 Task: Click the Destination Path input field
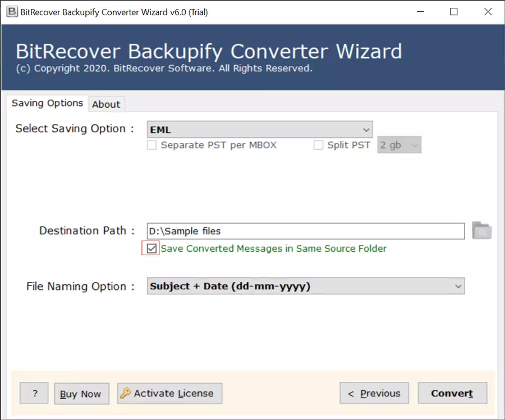click(x=306, y=231)
